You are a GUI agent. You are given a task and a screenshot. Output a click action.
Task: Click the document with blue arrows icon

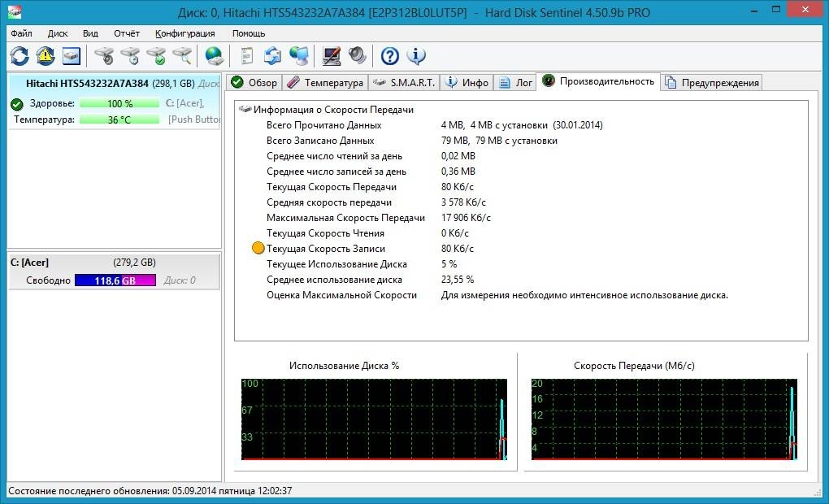[273, 55]
